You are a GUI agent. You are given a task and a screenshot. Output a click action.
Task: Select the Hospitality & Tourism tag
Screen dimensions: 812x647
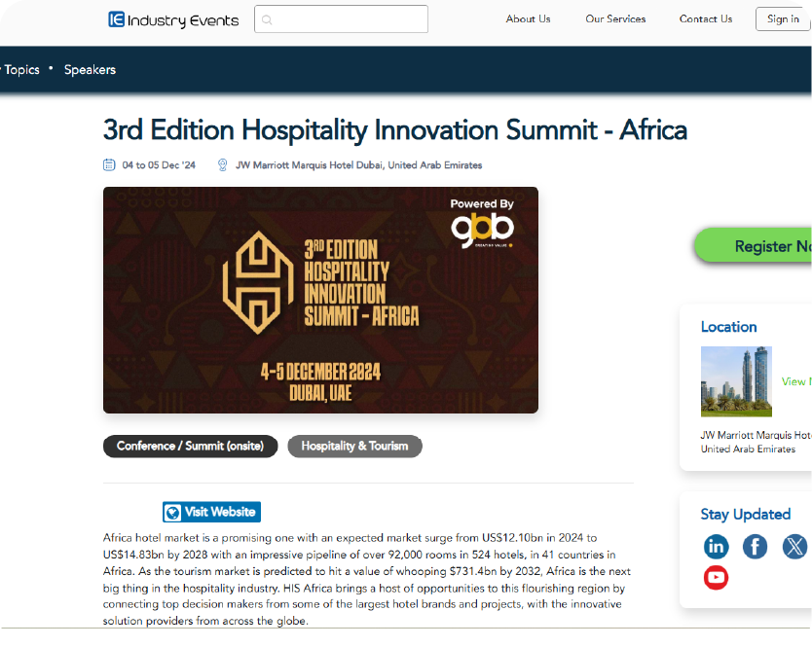(354, 447)
